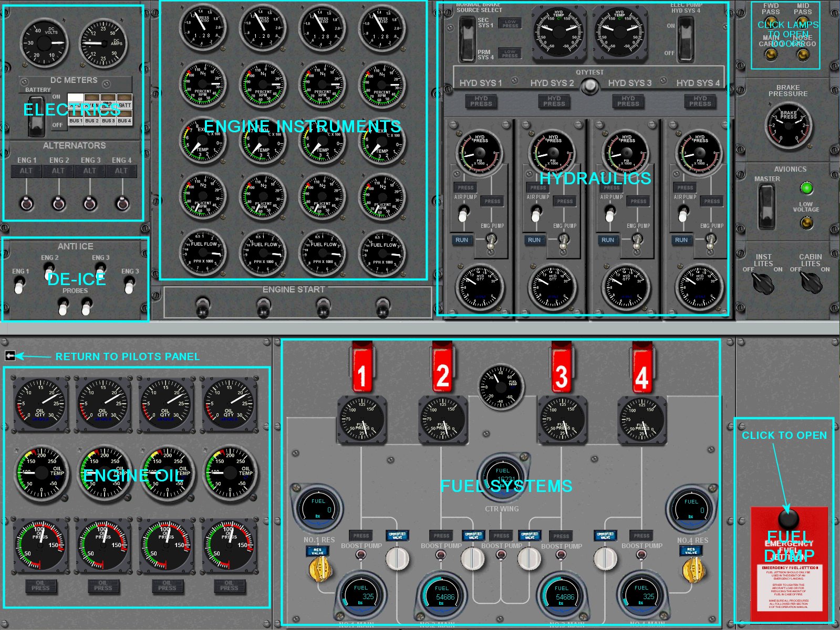Toggle the ENG 4 alternator switch
Viewport: 840px width, 630px height.
pyautogui.click(x=122, y=202)
